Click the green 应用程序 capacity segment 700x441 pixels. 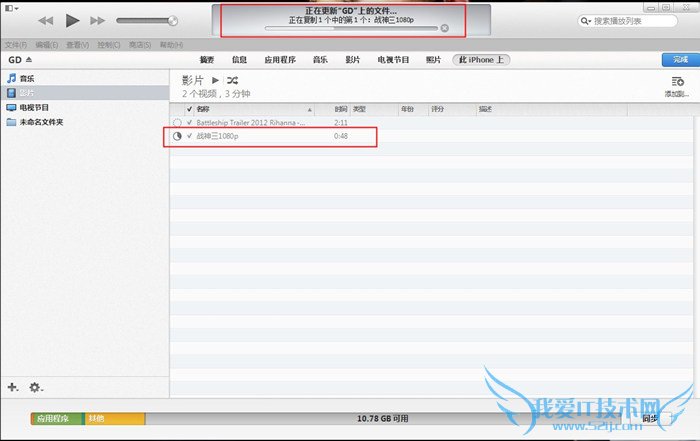click(x=58, y=419)
